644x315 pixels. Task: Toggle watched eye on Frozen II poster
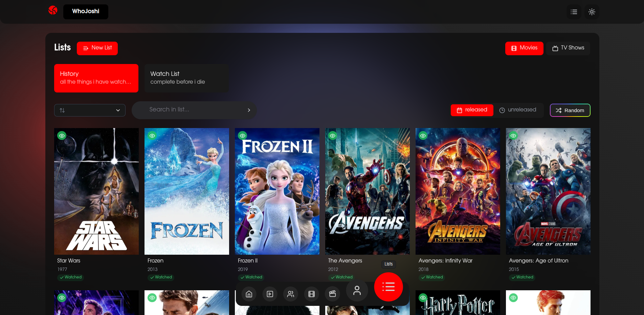tap(243, 136)
